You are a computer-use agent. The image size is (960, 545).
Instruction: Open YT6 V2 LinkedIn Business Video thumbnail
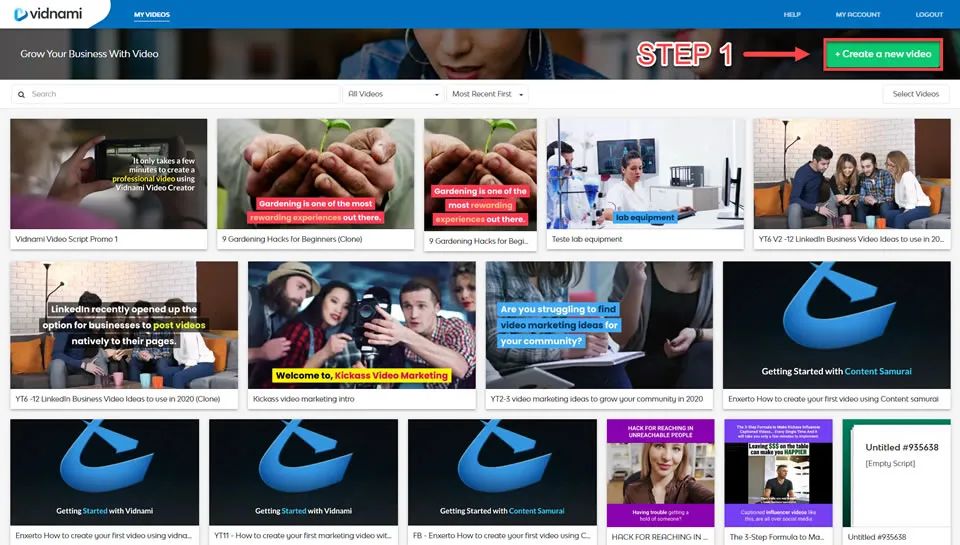pyautogui.click(x=852, y=174)
